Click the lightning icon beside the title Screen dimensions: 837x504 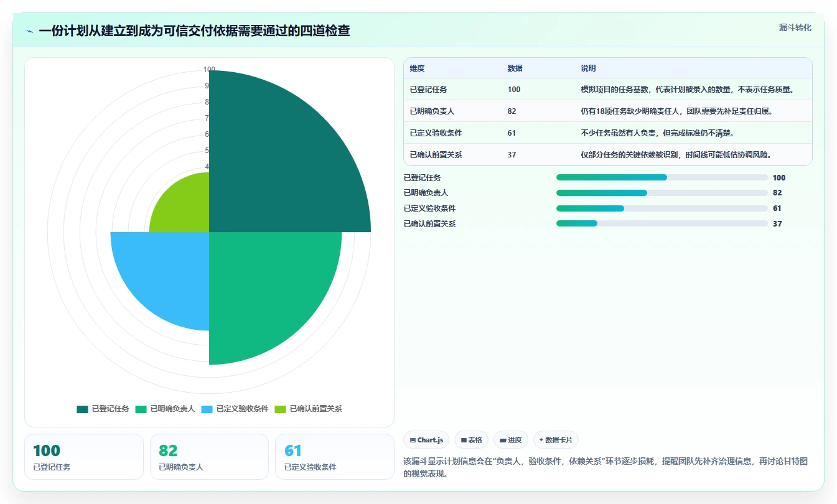(x=30, y=31)
